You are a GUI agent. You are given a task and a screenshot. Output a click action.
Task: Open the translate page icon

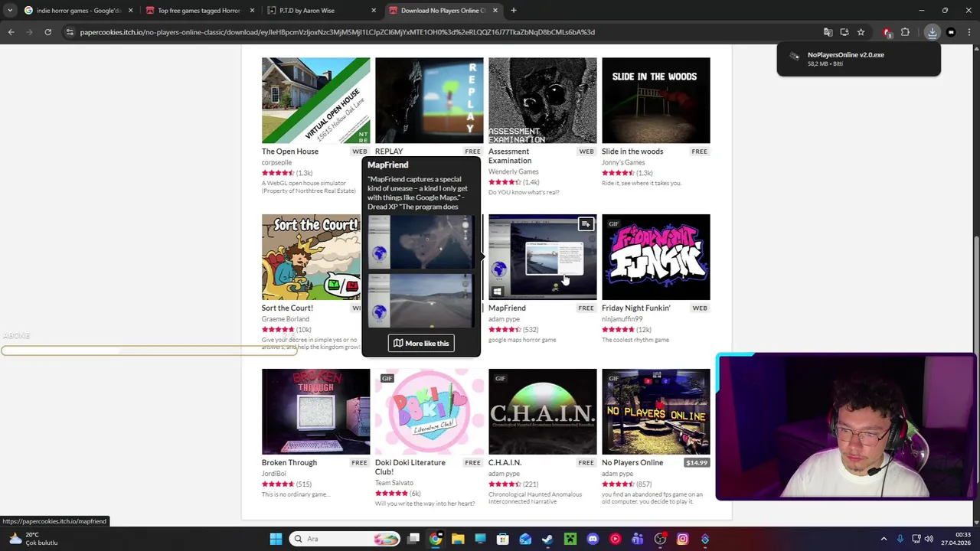[x=828, y=32]
